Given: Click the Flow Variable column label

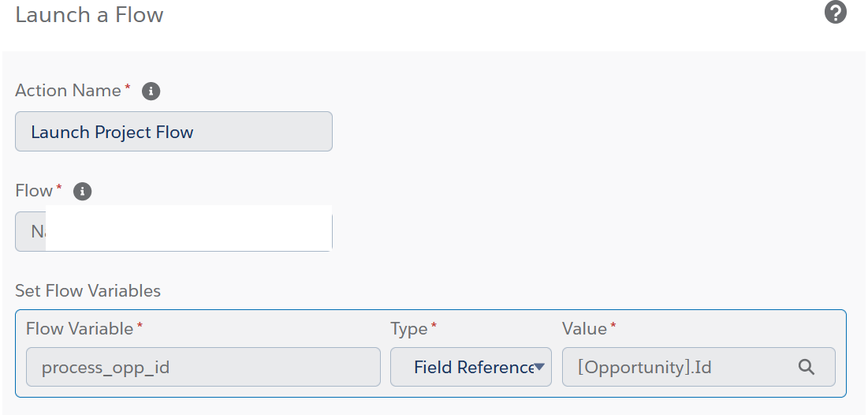Looking at the screenshot, I should click(80, 329).
